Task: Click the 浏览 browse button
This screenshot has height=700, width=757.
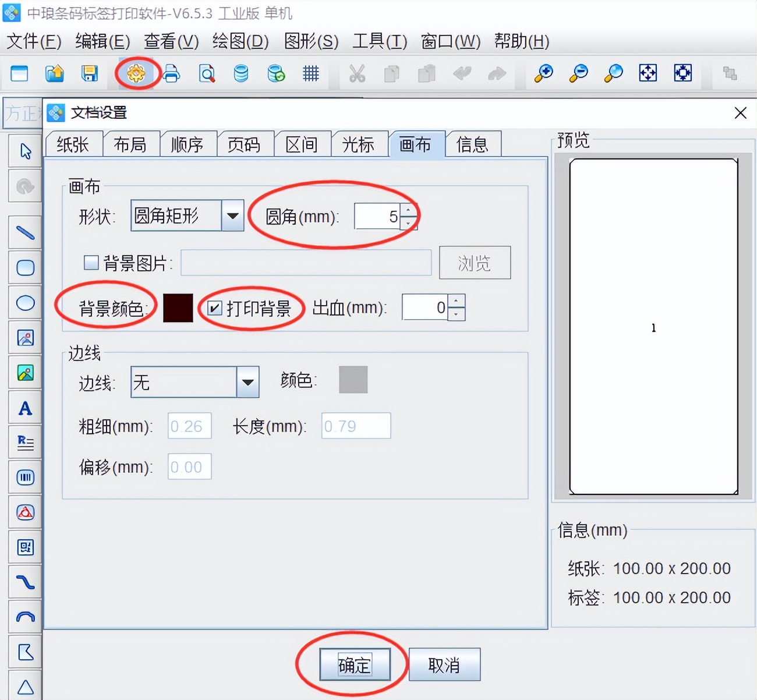Action: [x=475, y=263]
